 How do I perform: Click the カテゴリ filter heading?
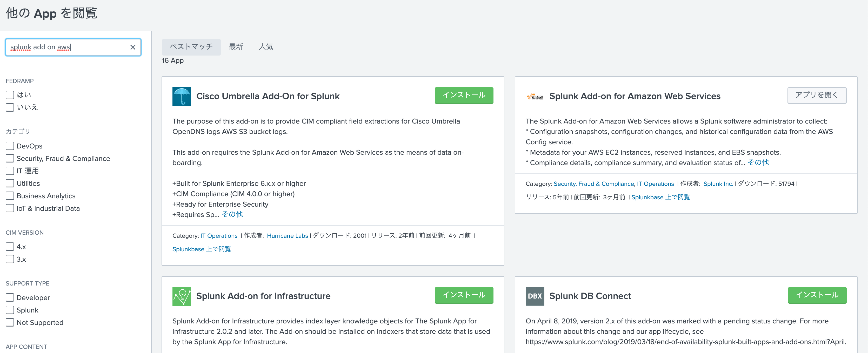tap(18, 131)
